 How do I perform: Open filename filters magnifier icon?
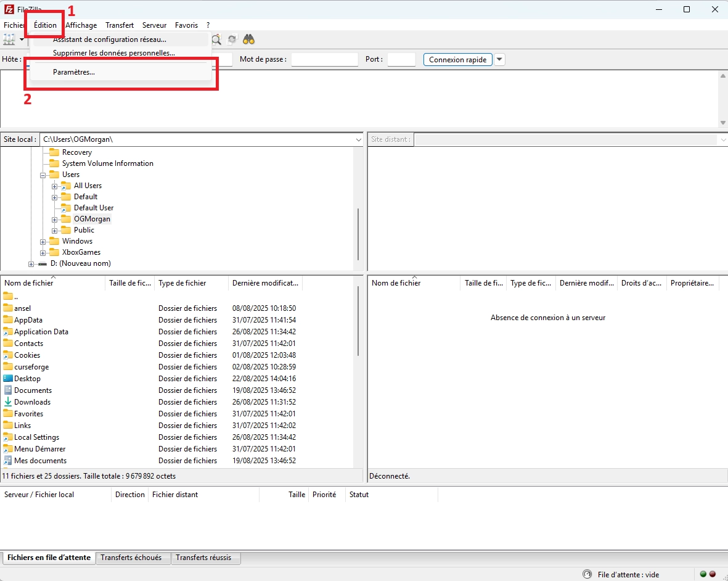coord(216,39)
